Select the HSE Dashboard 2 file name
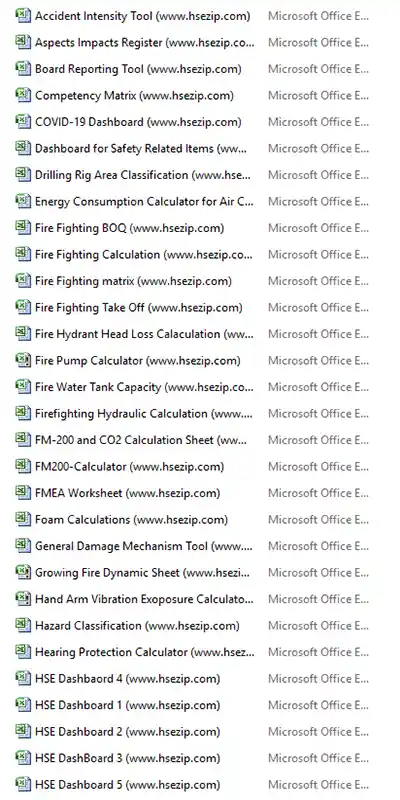This screenshot has width=400, height=800. click(128, 732)
